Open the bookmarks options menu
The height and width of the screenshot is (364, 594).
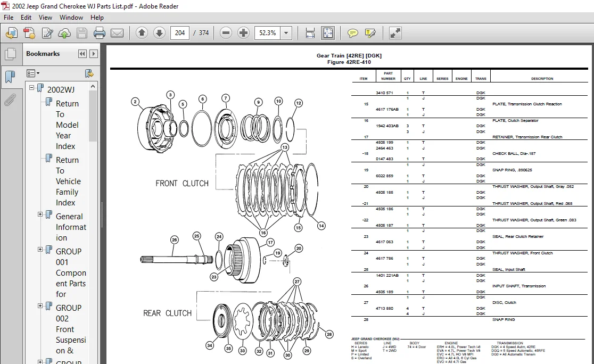coord(33,73)
